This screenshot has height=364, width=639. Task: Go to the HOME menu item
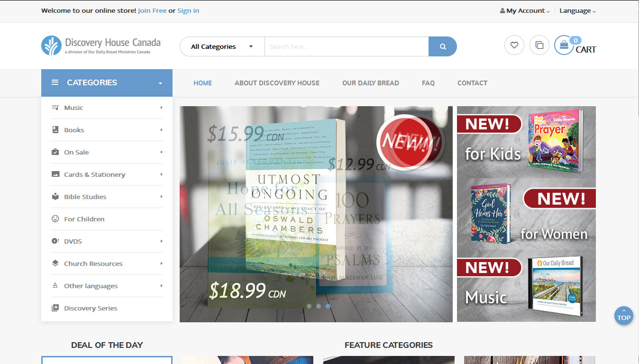click(203, 83)
